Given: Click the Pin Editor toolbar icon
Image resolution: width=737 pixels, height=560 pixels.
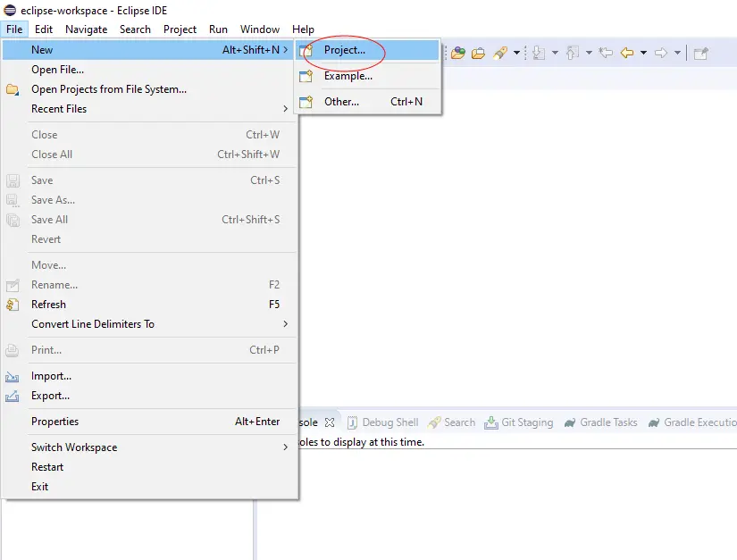Looking at the screenshot, I should (700, 54).
